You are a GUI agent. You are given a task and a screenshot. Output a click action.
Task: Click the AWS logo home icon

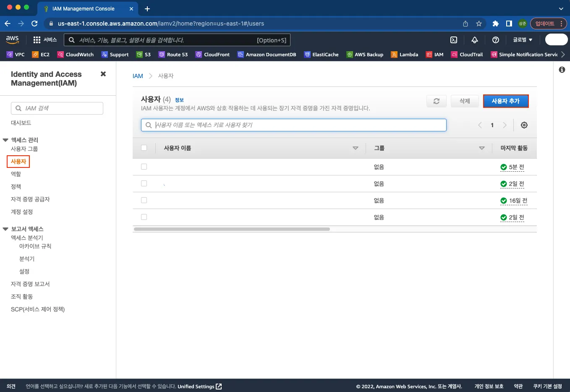pyautogui.click(x=13, y=39)
